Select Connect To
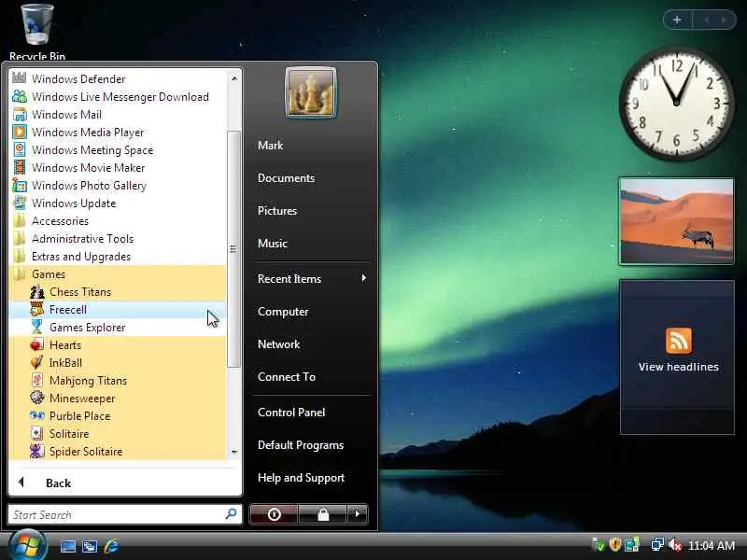The height and width of the screenshot is (560, 747). (287, 377)
